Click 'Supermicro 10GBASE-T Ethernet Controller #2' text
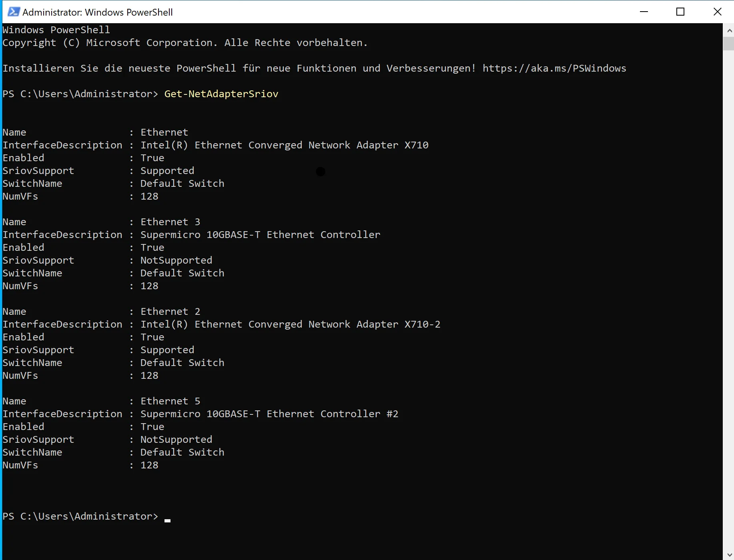734x560 pixels. pos(269,414)
